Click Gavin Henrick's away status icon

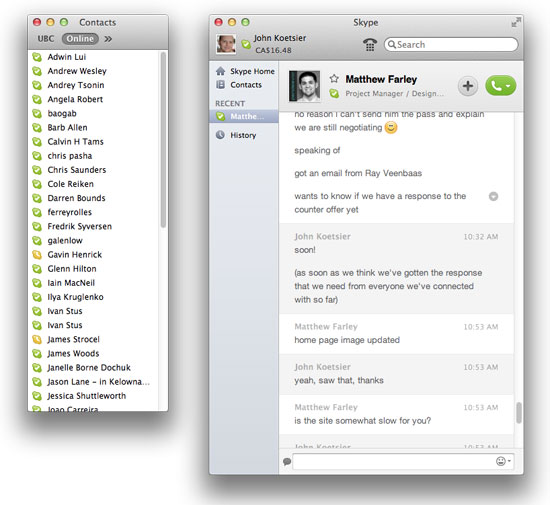pos(37,255)
